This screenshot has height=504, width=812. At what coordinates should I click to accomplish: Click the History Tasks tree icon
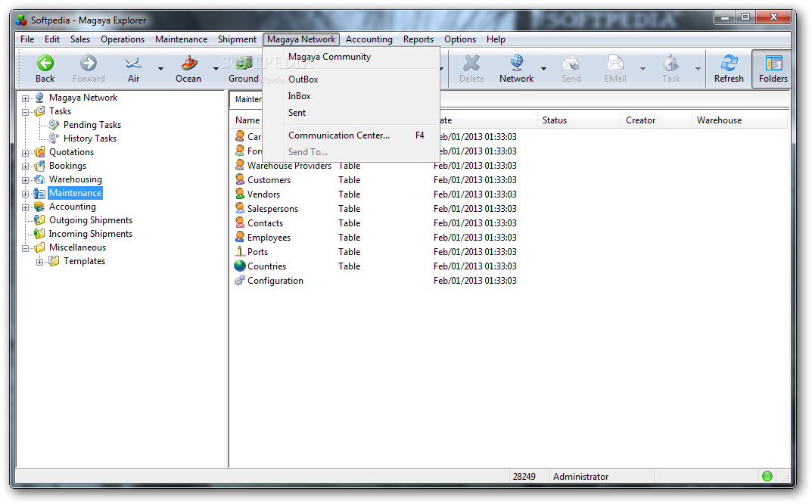(54, 138)
